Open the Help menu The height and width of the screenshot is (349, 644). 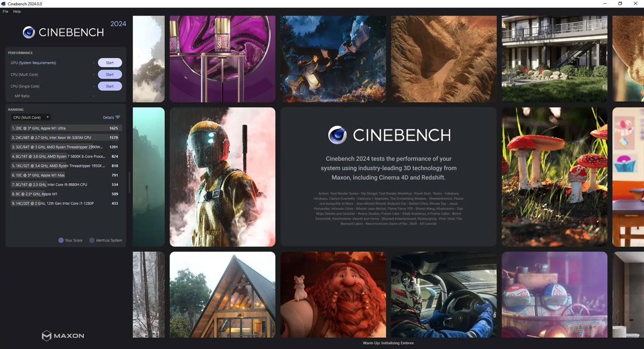(17, 11)
